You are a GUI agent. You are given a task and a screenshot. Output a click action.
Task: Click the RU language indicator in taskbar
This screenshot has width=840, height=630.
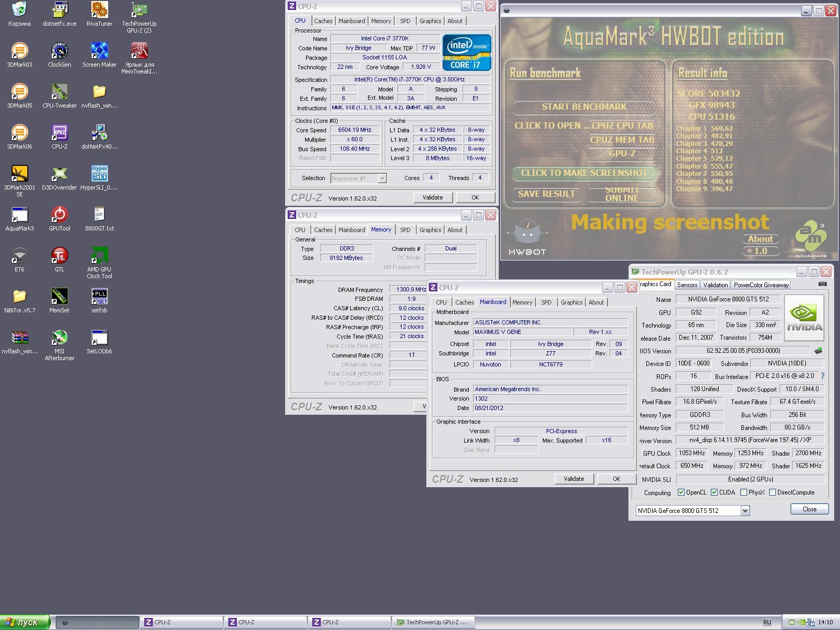point(767,622)
